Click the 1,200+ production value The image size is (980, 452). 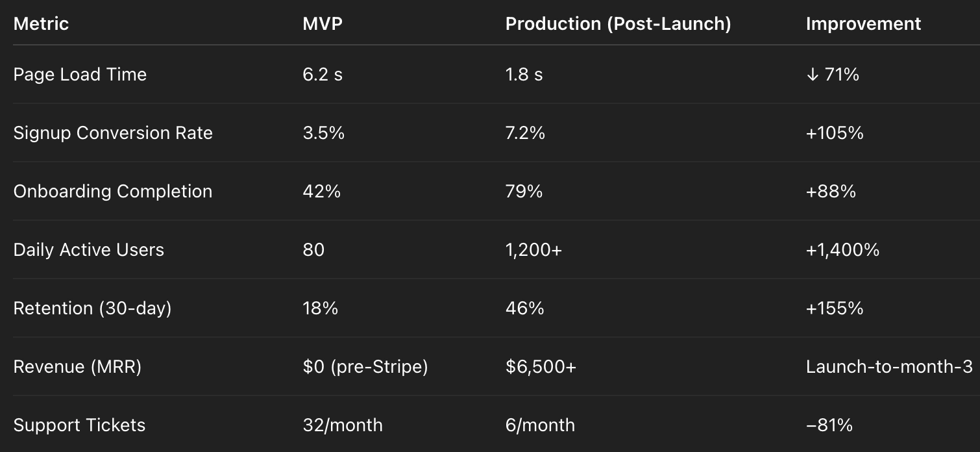533,250
